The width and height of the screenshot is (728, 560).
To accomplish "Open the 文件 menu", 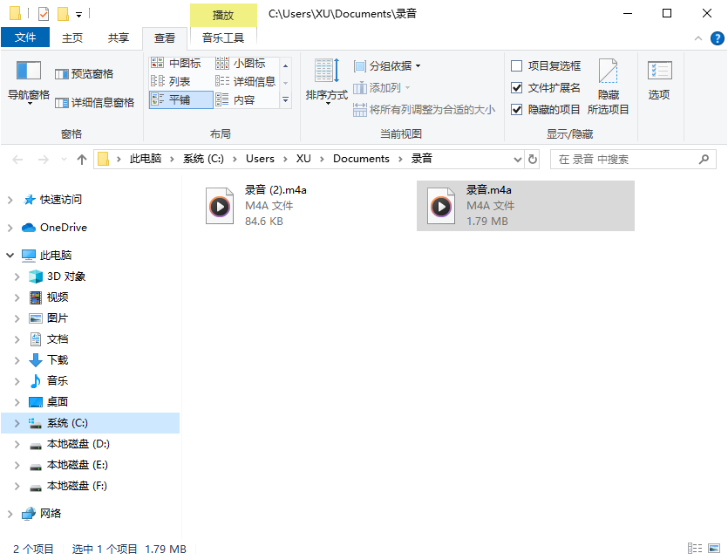I will 26,38.
